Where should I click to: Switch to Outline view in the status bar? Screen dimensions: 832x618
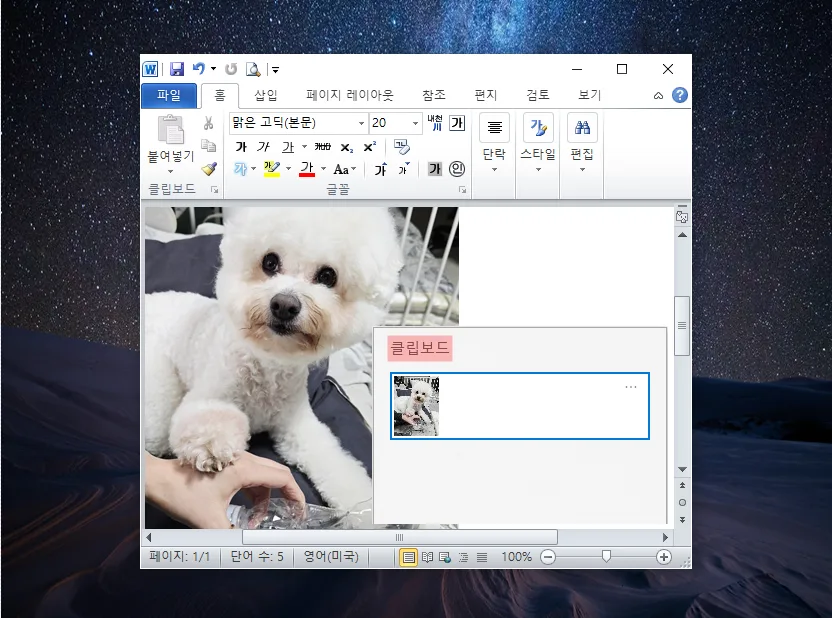coord(463,557)
